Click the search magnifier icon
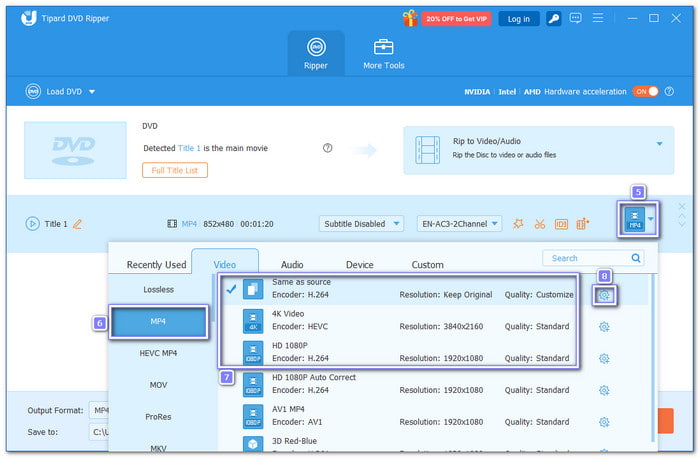 636,258
